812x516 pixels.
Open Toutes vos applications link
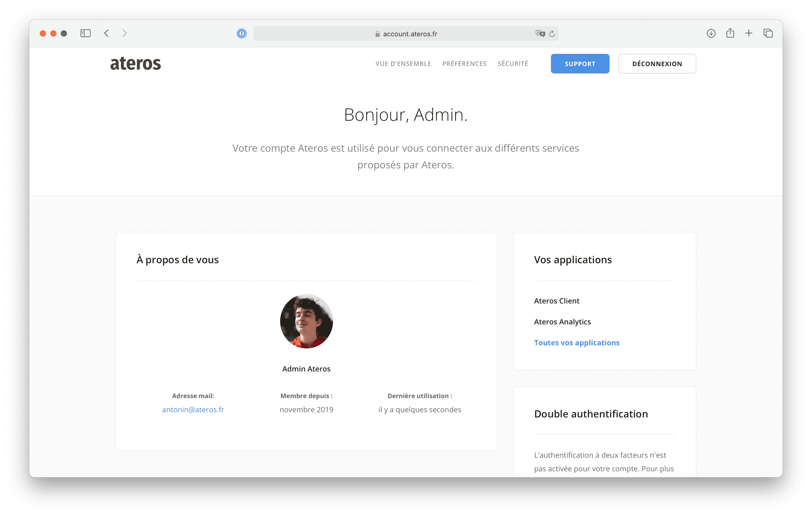[x=576, y=343]
